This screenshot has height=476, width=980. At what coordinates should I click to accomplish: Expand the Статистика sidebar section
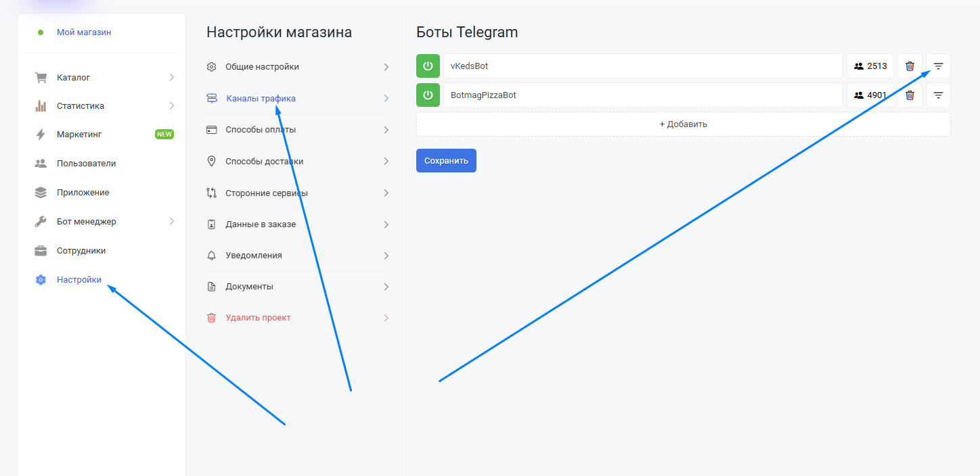[x=172, y=106]
